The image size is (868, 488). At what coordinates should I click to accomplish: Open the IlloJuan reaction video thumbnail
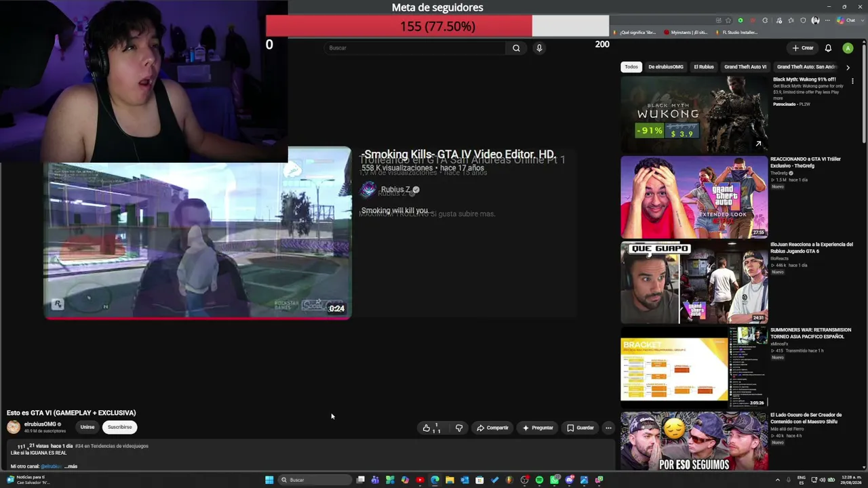pyautogui.click(x=694, y=283)
